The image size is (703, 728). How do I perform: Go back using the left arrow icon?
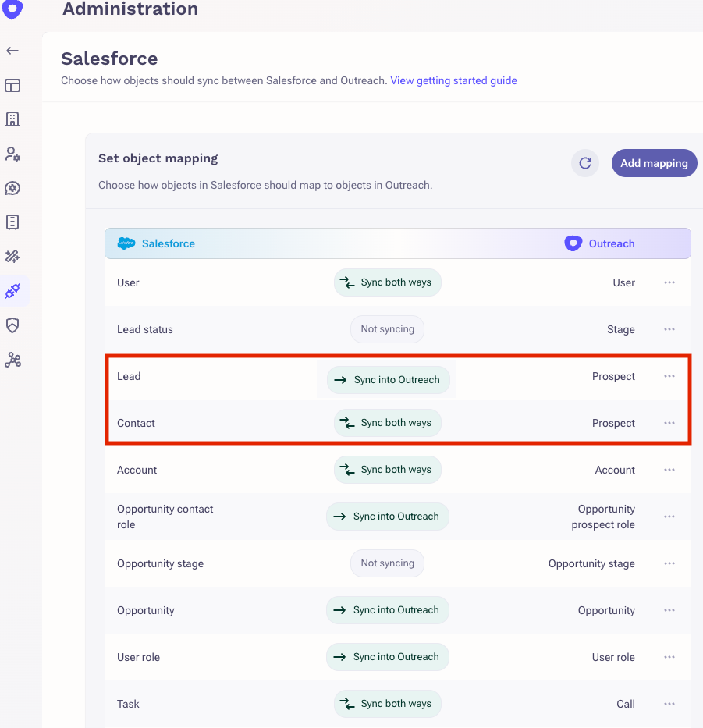[12, 51]
